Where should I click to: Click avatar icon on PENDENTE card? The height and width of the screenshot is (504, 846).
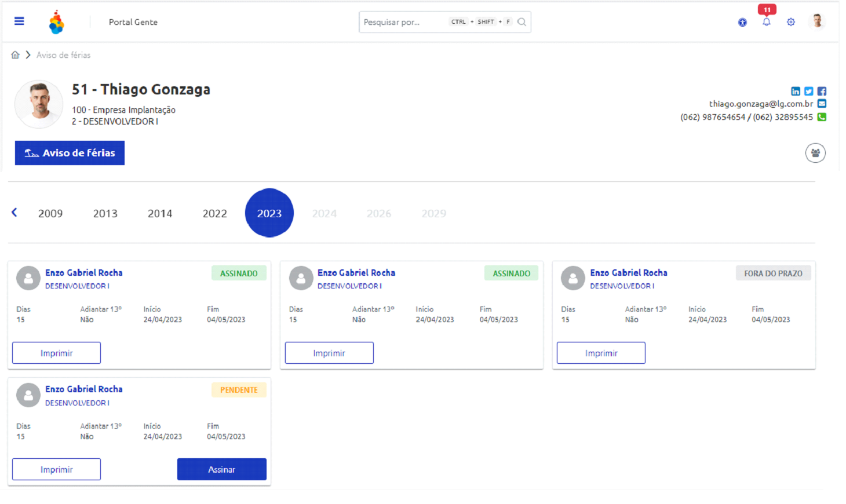point(28,395)
